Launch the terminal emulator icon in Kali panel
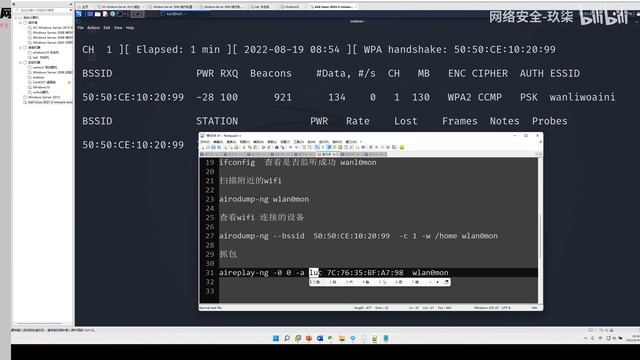This screenshot has height=360, width=640. [x=120, y=14]
